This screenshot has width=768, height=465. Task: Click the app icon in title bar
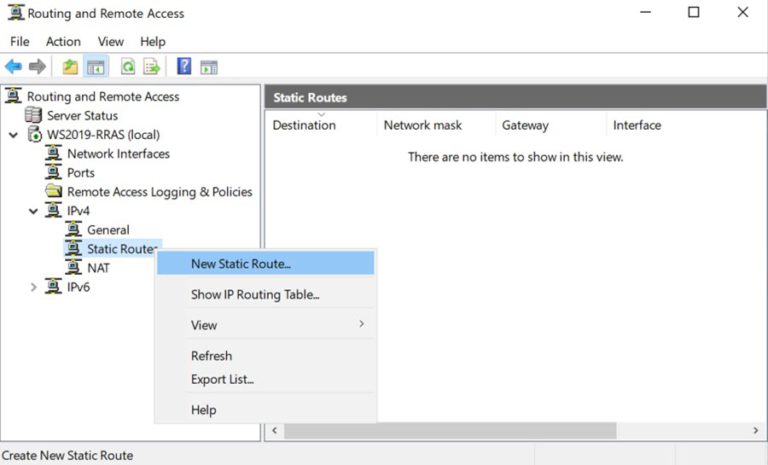point(16,12)
